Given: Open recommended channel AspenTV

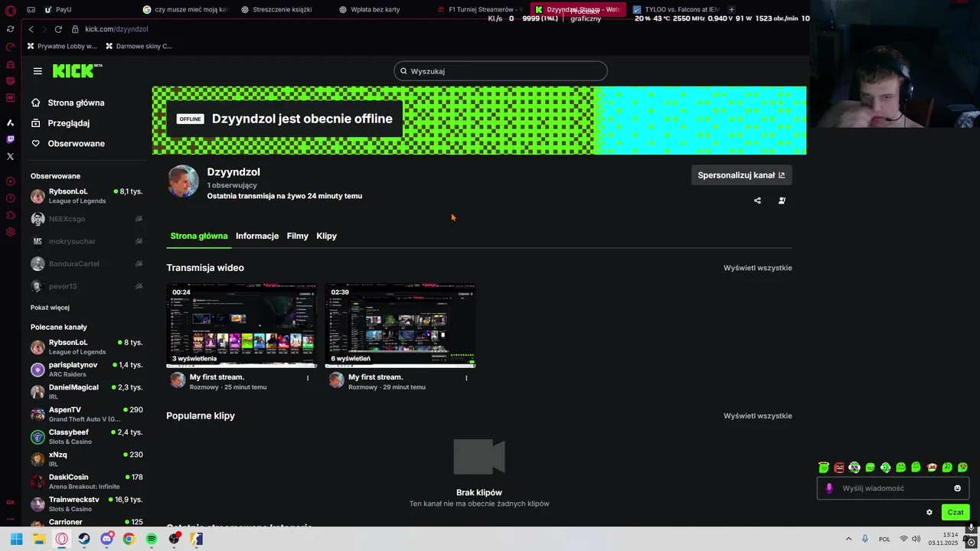Looking at the screenshot, I should [87, 414].
